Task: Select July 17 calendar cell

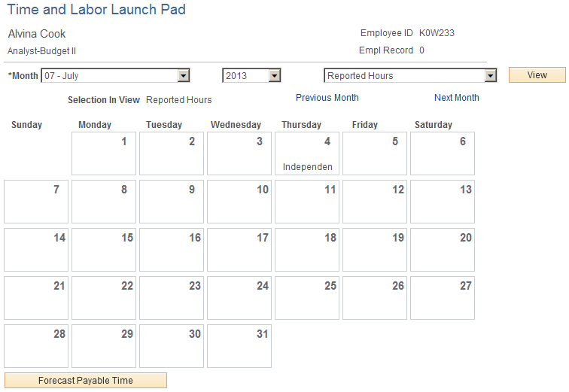Action: click(239, 250)
